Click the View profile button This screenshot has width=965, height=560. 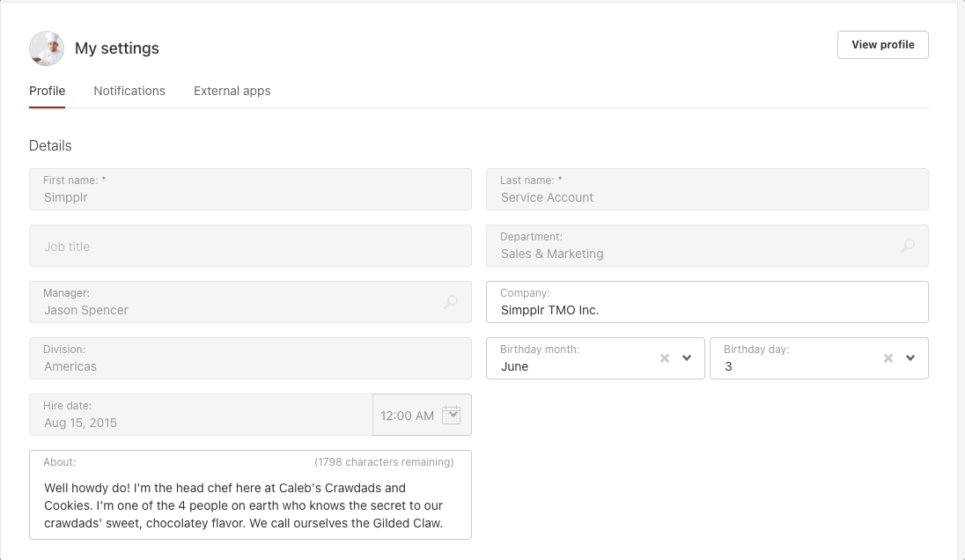coord(882,45)
